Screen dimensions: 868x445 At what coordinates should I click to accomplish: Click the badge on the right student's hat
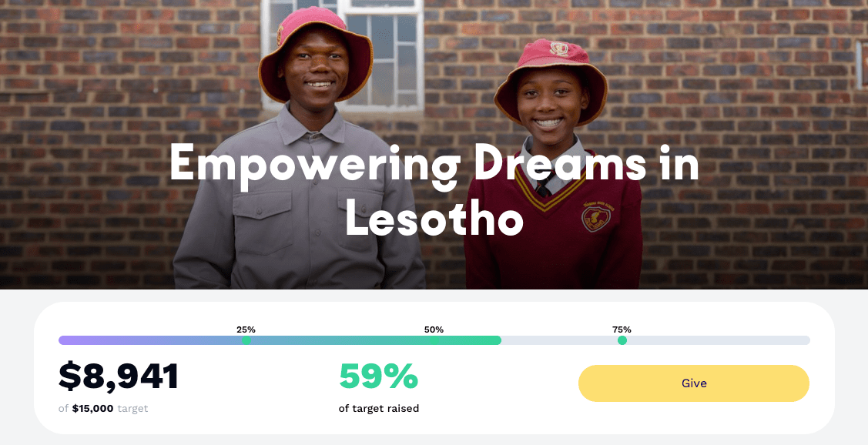tap(558, 49)
